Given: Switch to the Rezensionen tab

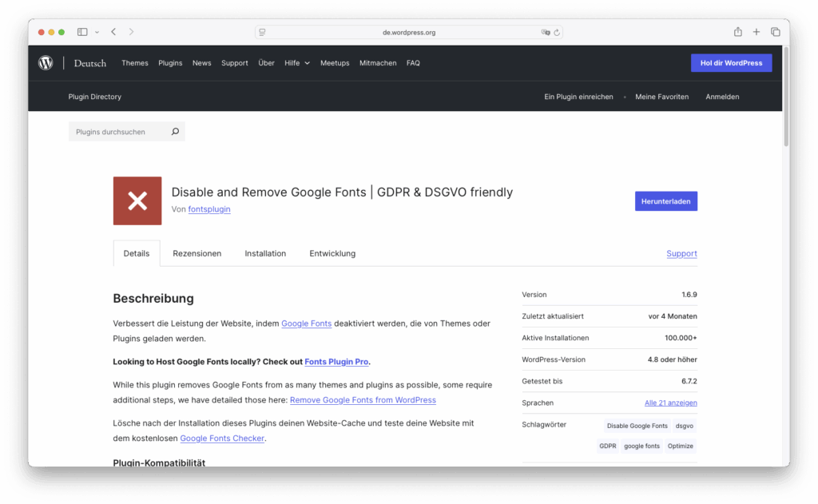Looking at the screenshot, I should click(197, 253).
